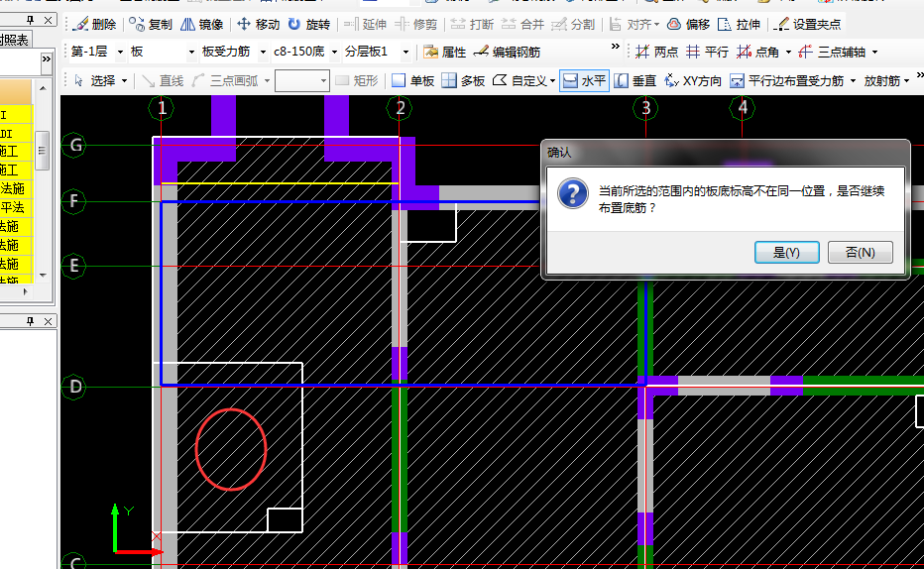This screenshot has height=569, width=924.
Task: Expand the 放射筋 dropdown arrow
Action: coord(906,81)
